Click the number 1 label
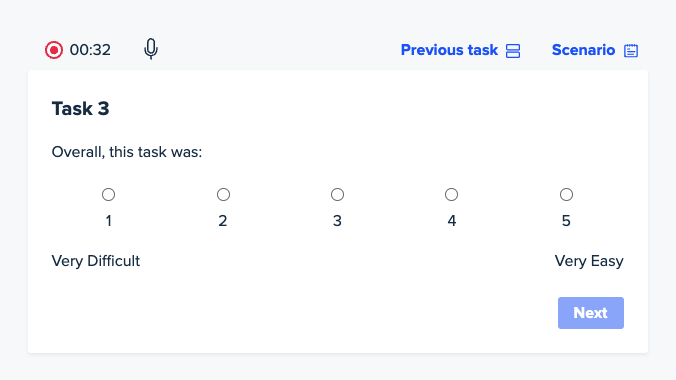The height and width of the screenshot is (380, 676). pyautogui.click(x=109, y=221)
